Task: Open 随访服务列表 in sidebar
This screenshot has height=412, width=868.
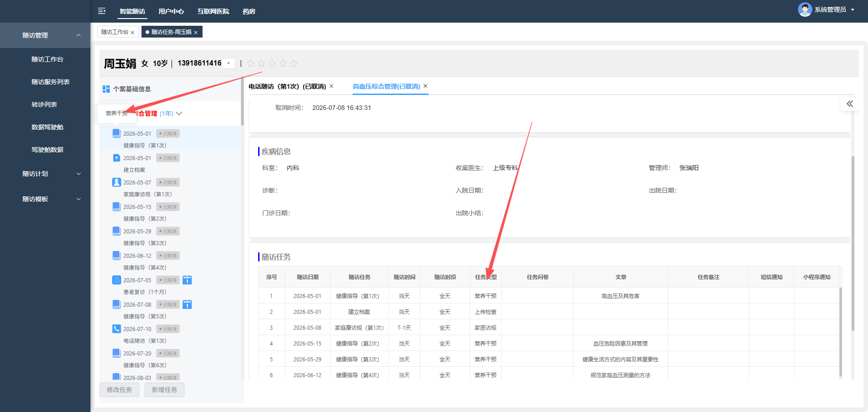Action: click(51, 82)
